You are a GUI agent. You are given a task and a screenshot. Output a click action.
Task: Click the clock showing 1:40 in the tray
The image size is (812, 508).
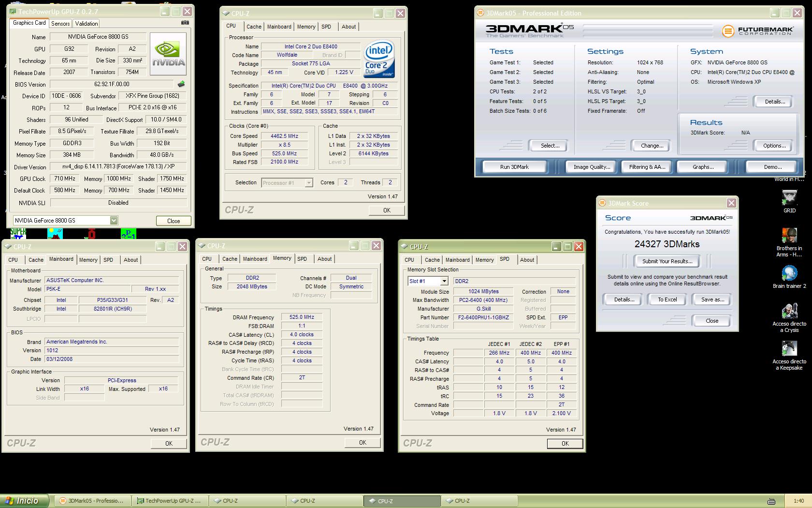coord(798,501)
